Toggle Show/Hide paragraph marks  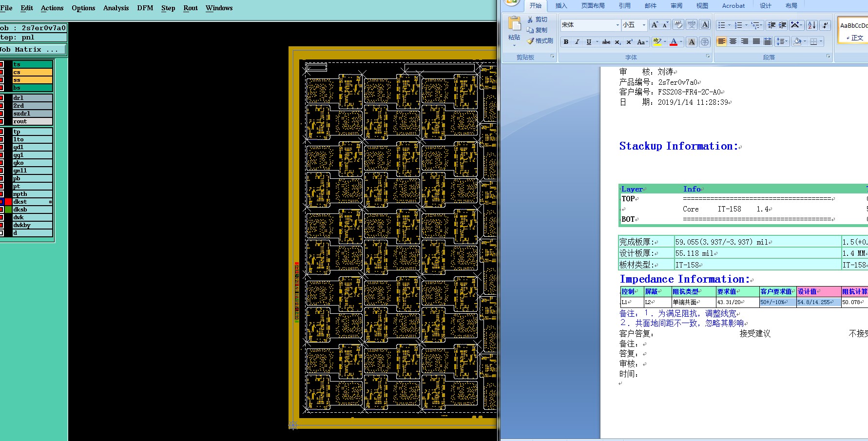click(825, 25)
